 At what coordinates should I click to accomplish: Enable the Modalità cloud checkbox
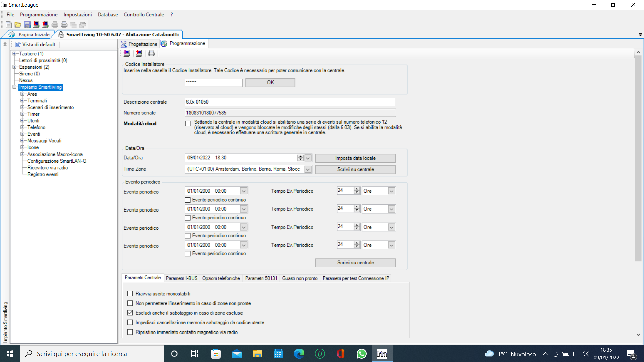pyautogui.click(x=188, y=124)
